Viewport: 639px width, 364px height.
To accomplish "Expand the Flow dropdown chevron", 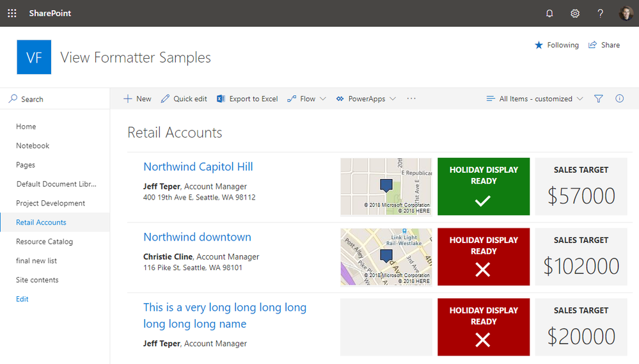I will coord(323,99).
